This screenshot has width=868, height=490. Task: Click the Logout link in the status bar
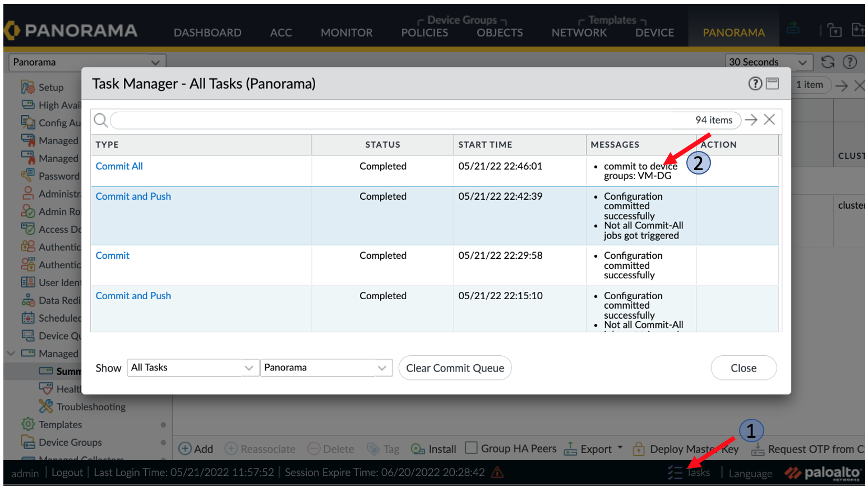[67, 473]
